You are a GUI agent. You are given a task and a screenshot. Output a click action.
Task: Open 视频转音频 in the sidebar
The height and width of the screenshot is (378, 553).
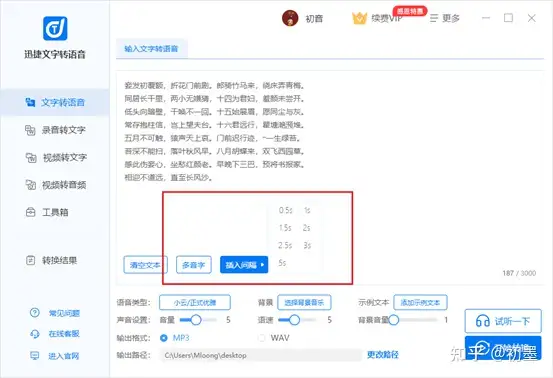click(x=55, y=185)
